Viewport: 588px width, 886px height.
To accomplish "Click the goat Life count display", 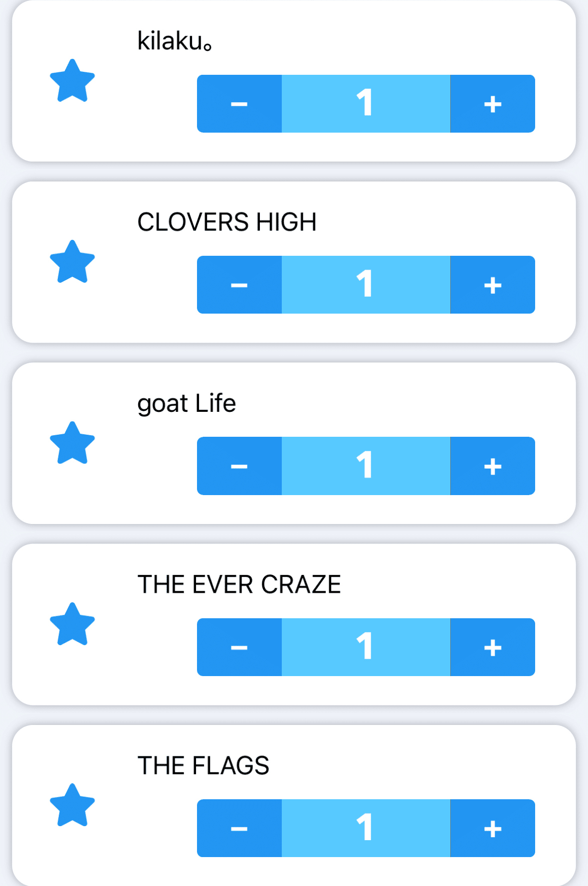I will pos(366,466).
